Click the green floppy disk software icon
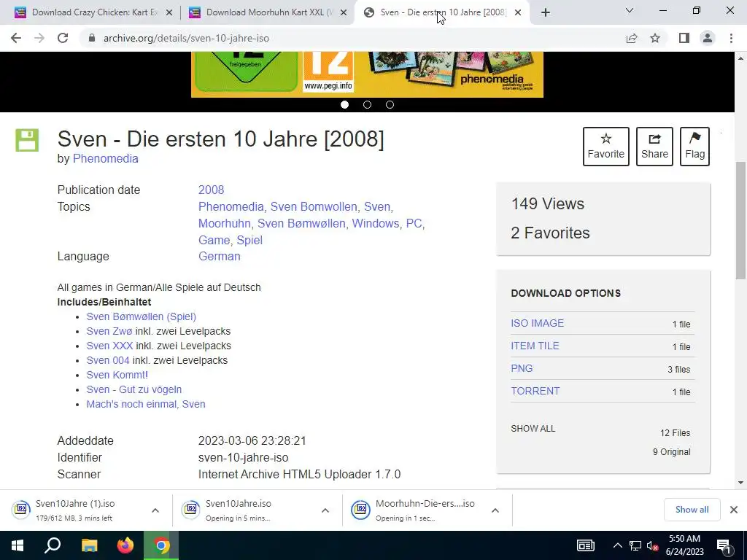The height and width of the screenshot is (560, 747). click(x=27, y=140)
